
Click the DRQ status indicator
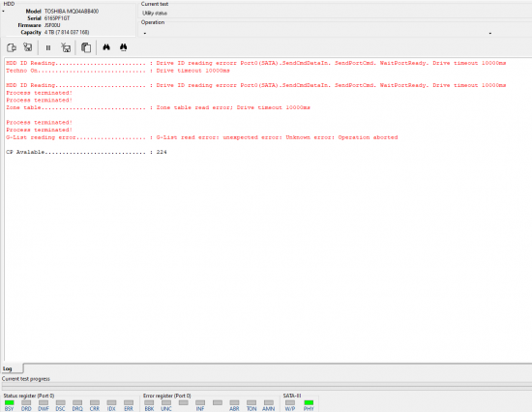point(77,403)
